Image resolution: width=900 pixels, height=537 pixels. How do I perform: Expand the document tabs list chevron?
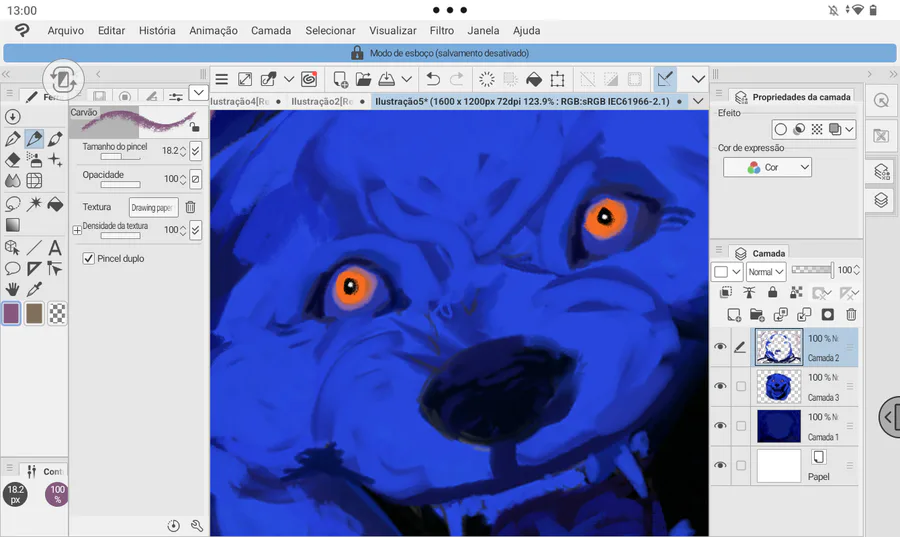[698, 101]
